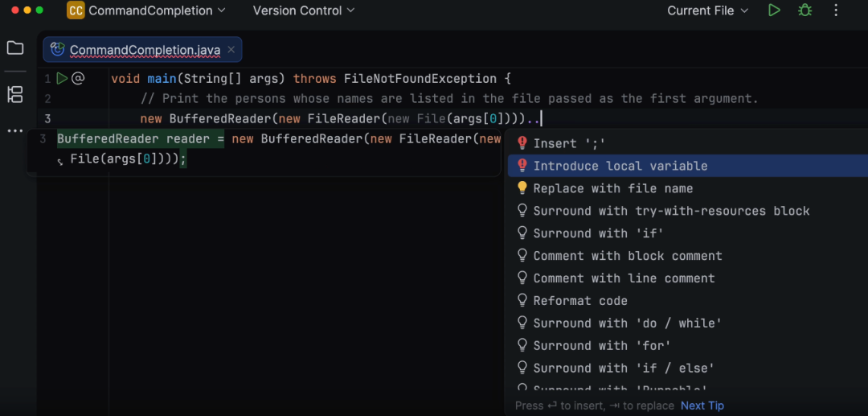Open the Structure tool window icon
The width and height of the screenshot is (868, 416).
coord(15,94)
